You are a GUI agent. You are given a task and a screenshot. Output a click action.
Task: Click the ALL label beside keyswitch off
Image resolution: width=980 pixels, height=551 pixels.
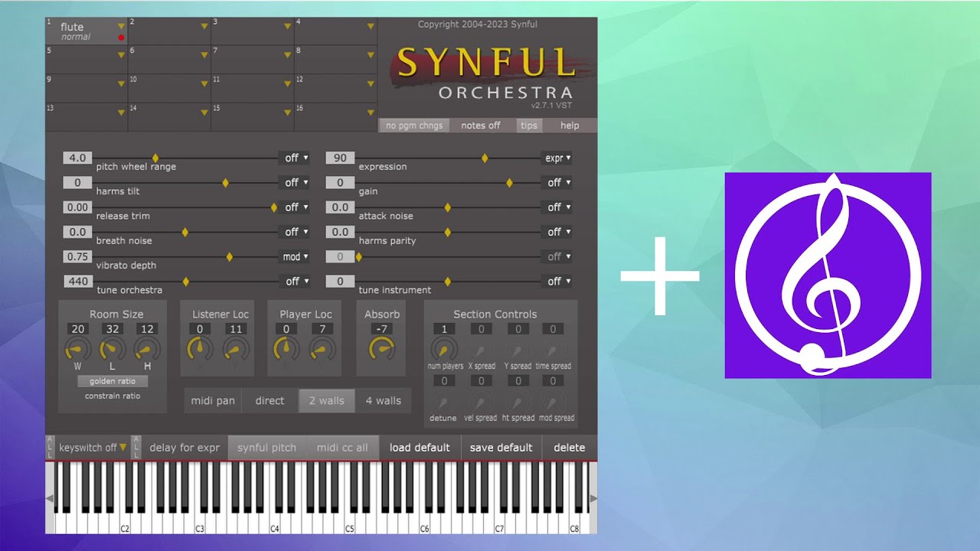pyautogui.click(x=50, y=448)
